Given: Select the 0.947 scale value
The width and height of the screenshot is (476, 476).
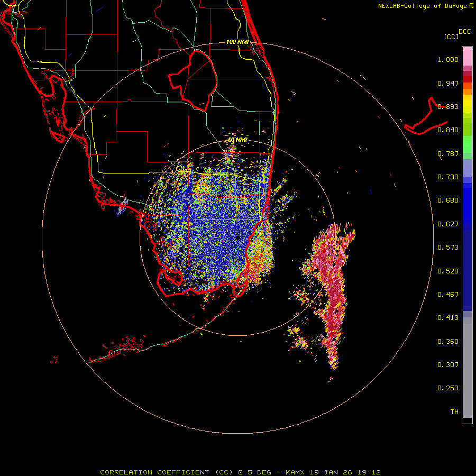Looking at the screenshot, I should click(x=448, y=83).
